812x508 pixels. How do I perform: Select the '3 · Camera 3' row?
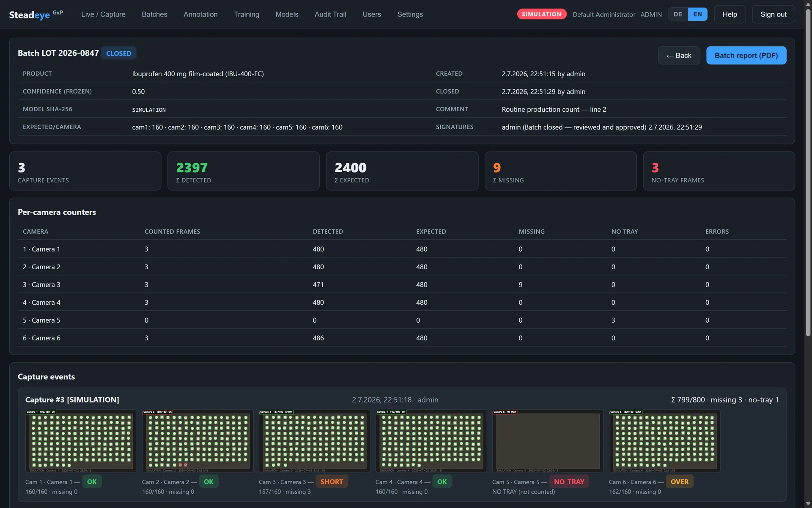click(402, 284)
